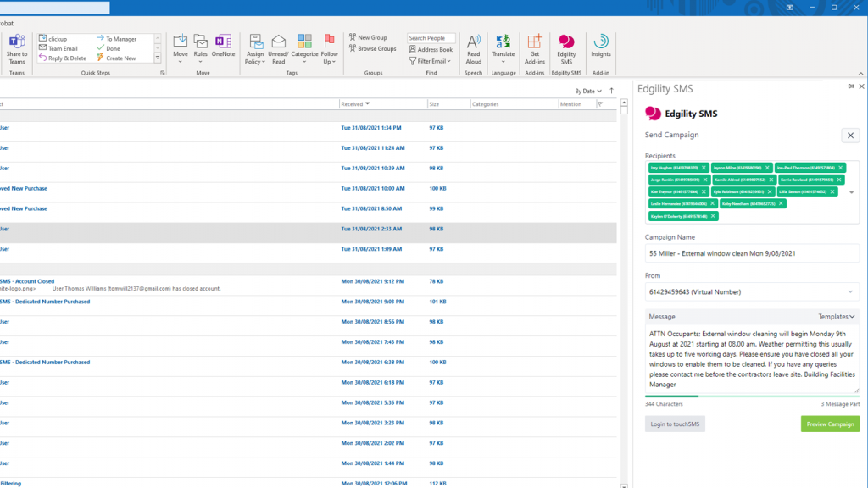Screen dimensions: 868x488
Task: Pin the Edgility SMS task pane
Action: tap(849, 86)
